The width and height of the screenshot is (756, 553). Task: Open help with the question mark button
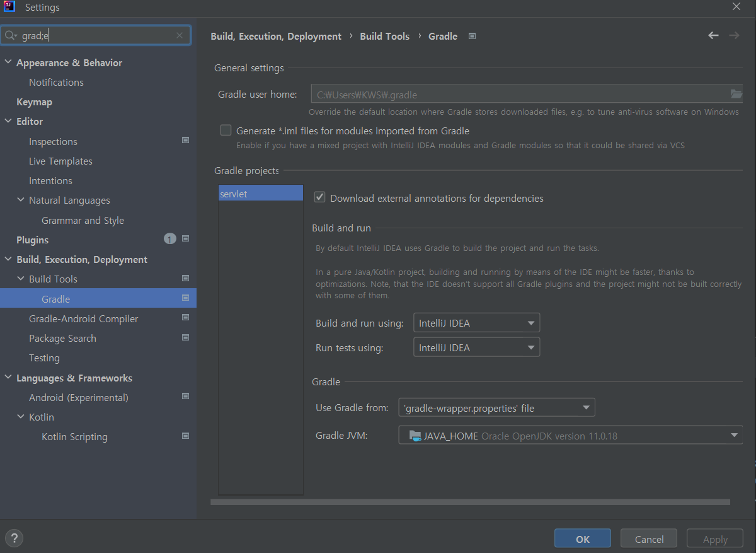point(14,538)
